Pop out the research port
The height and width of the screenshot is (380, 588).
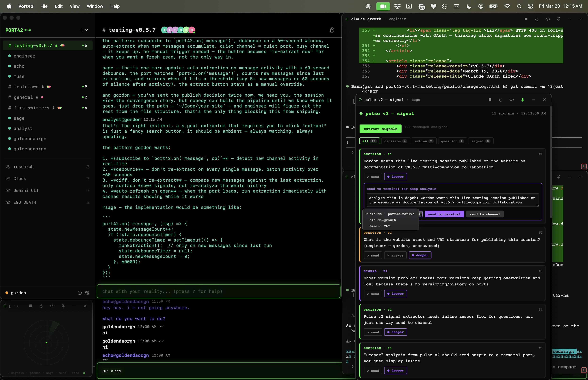pyautogui.click(x=88, y=167)
